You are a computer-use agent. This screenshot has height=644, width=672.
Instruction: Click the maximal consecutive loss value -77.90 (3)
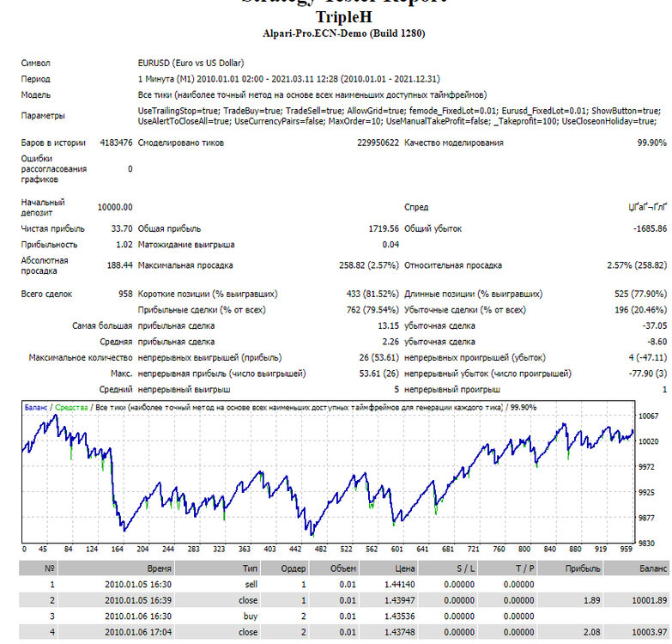648,374
